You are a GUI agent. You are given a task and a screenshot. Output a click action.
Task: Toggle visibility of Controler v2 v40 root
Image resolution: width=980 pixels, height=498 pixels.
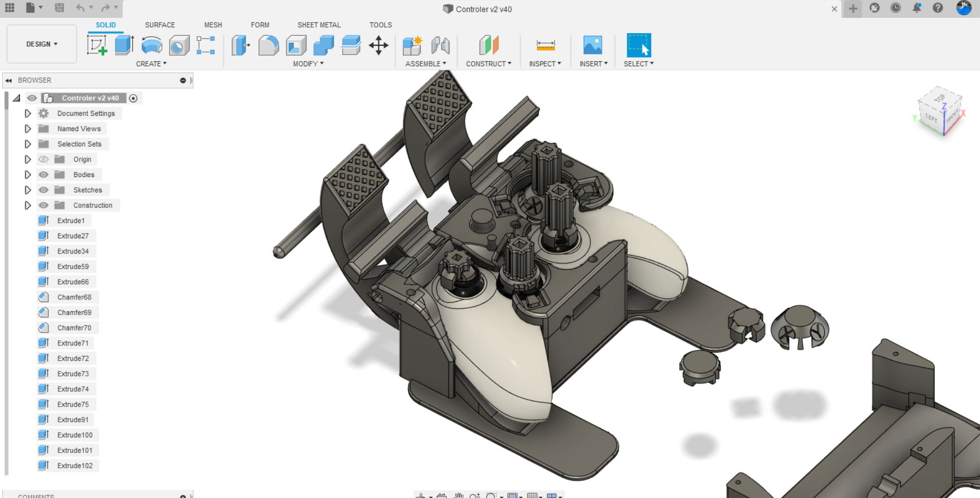point(32,98)
